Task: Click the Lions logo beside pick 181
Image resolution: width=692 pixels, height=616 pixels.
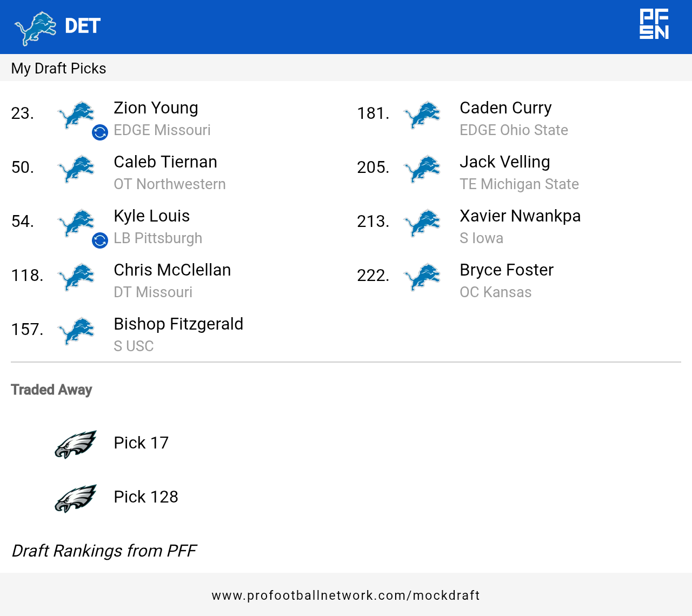Action: pos(422,115)
